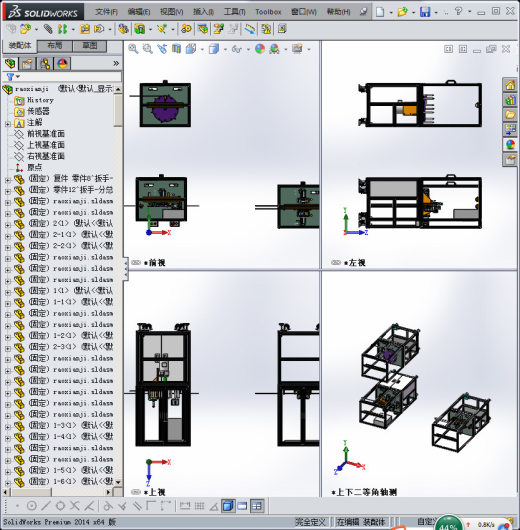
Task: Click the Edit Appearance color ball icon
Action: [x=260, y=49]
